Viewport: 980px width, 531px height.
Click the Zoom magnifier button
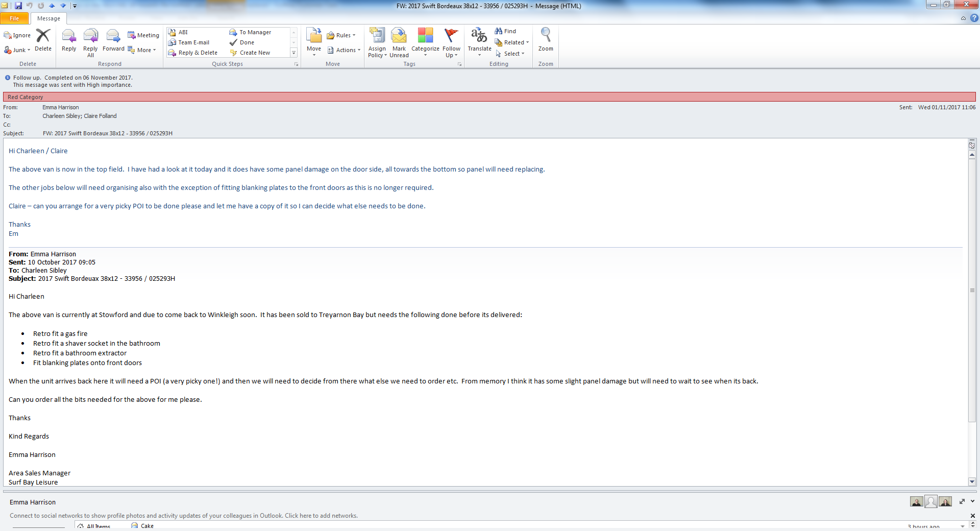(546, 40)
